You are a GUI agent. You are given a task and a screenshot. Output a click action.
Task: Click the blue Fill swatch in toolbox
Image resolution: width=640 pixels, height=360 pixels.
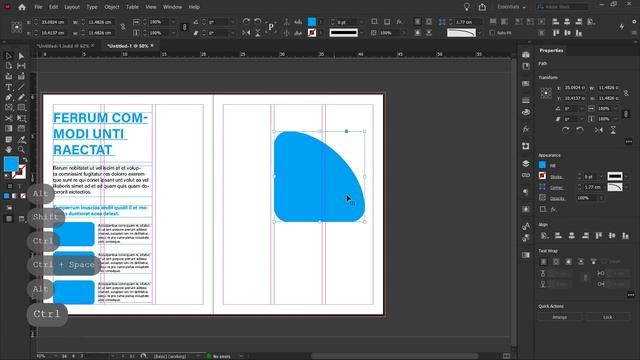(x=11, y=164)
